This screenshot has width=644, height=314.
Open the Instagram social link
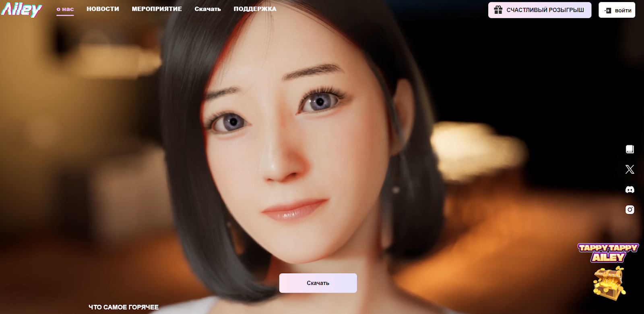630,210
